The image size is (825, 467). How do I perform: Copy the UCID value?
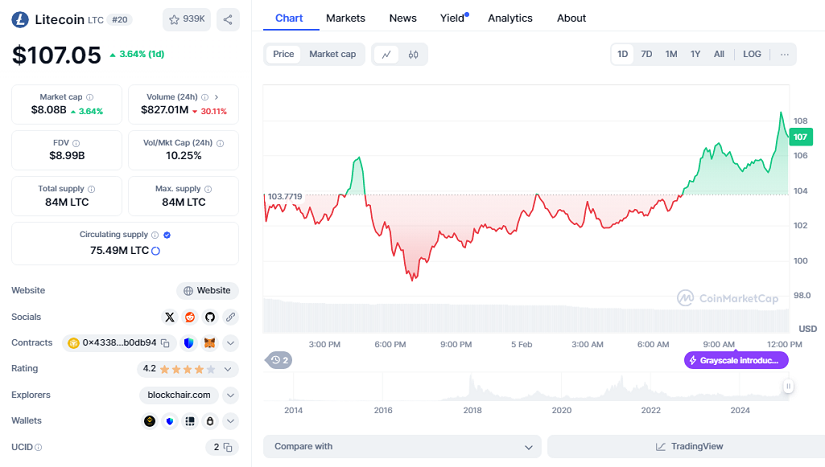(227, 447)
